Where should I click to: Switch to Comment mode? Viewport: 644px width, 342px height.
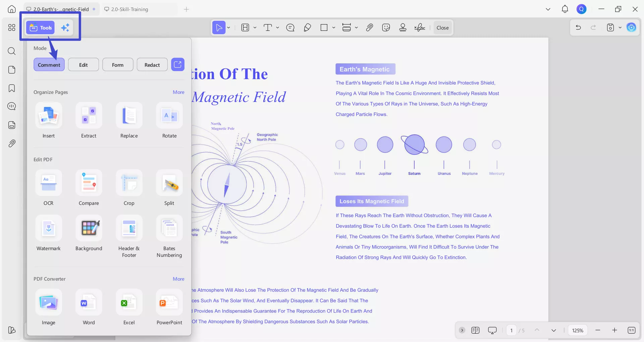49,65
